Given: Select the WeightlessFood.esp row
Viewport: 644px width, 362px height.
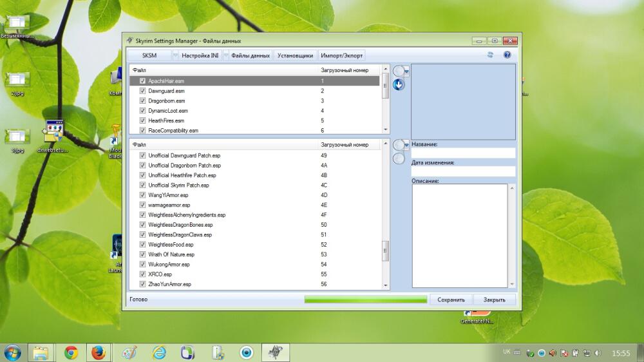Looking at the screenshot, I should [255, 245].
